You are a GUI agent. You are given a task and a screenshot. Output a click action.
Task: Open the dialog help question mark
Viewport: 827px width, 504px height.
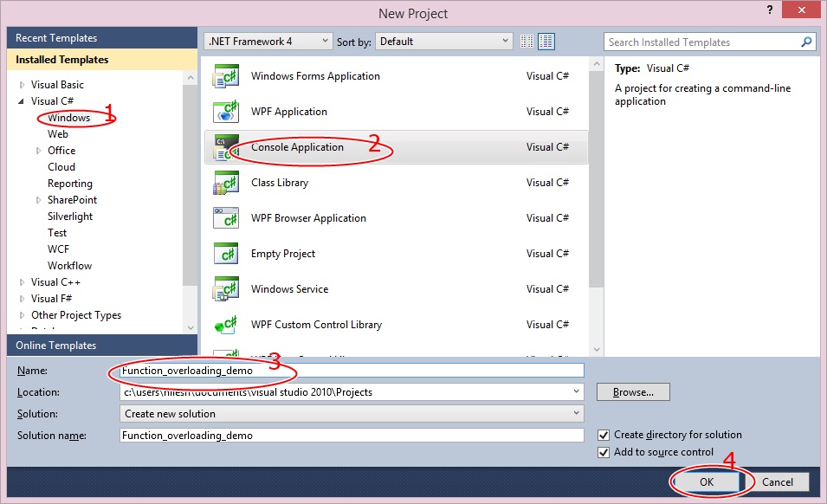pyautogui.click(x=770, y=10)
